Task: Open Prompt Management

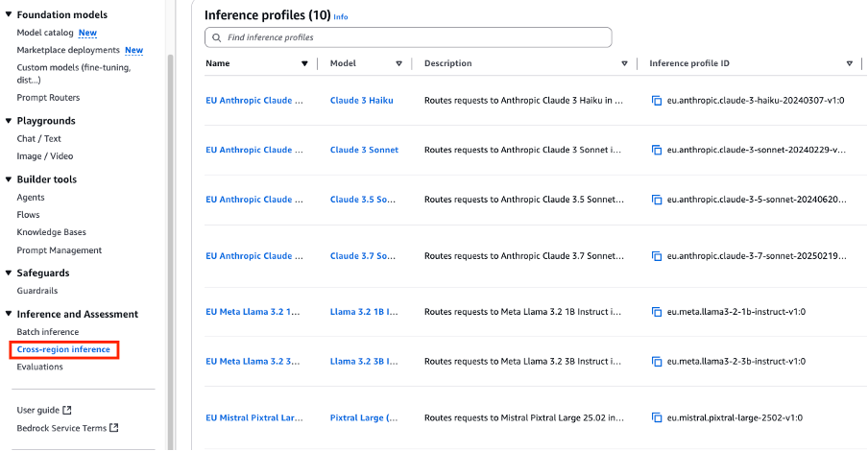Action: click(x=60, y=250)
